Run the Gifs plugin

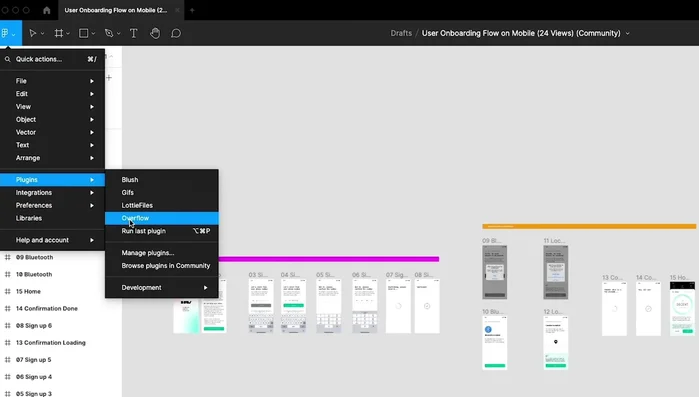(162, 192)
